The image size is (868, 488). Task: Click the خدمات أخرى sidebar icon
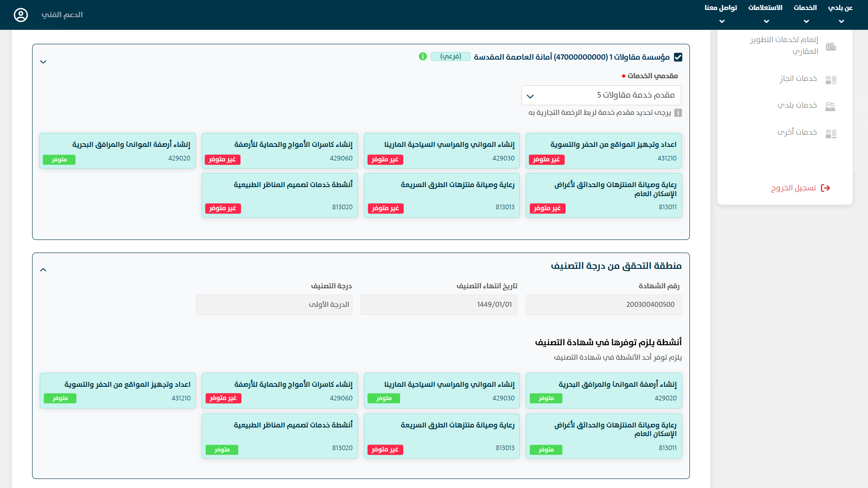point(831,133)
